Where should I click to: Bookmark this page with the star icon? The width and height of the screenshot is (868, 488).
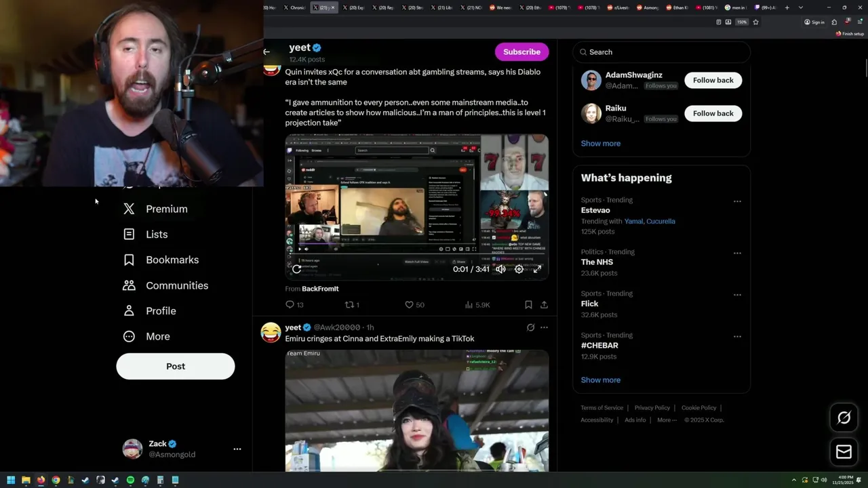755,22
